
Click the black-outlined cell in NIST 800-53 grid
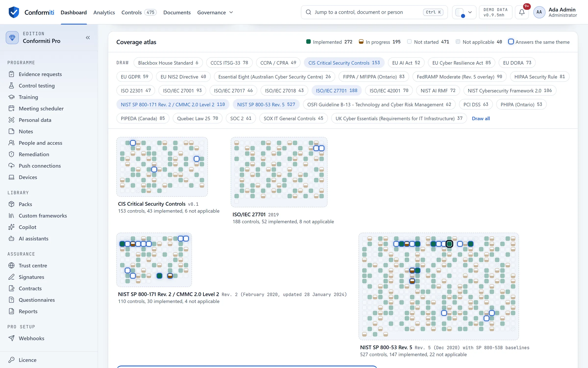click(x=449, y=244)
